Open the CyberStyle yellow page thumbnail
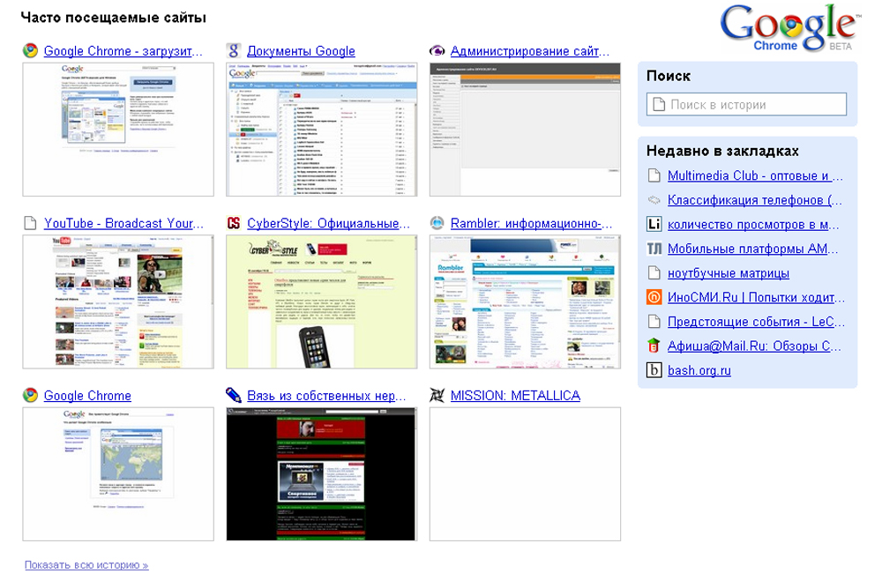 click(322, 301)
